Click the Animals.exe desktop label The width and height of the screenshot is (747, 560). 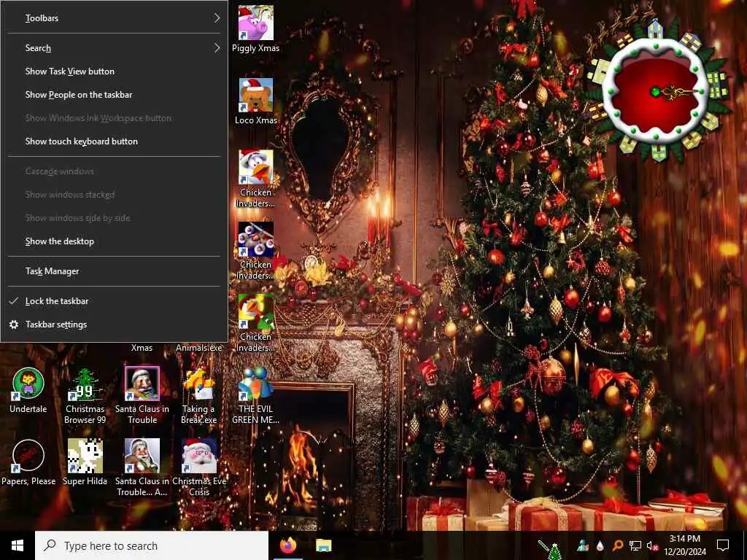[199, 348]
